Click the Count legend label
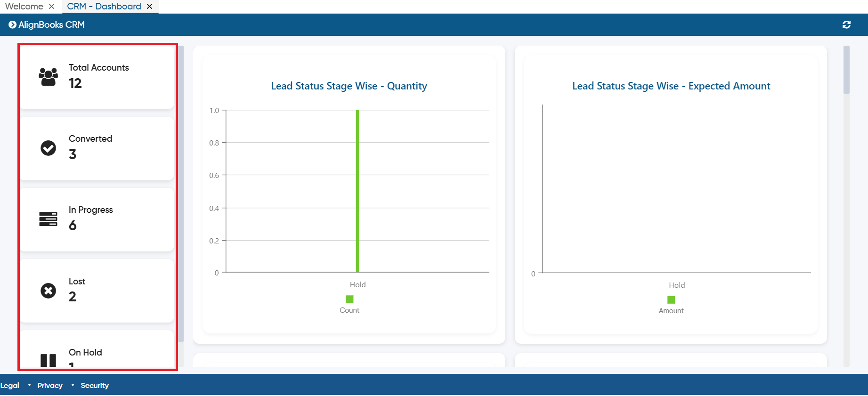 click(x=349, y=310)
